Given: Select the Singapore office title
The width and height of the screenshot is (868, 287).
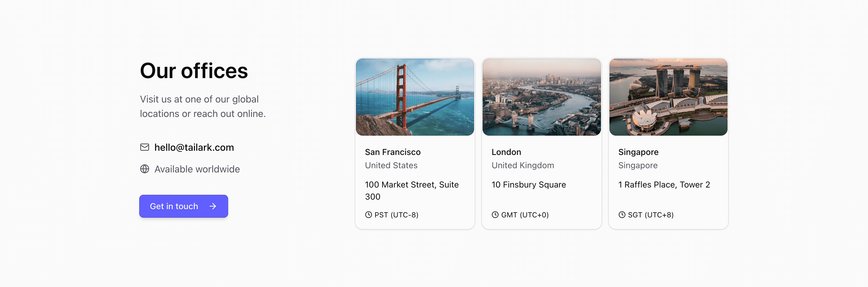Looking at the screenshot, I should pos(638,152).
